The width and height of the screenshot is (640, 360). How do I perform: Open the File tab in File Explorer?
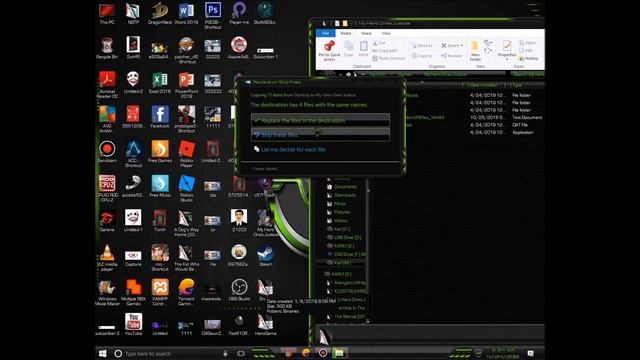(325, 33)
